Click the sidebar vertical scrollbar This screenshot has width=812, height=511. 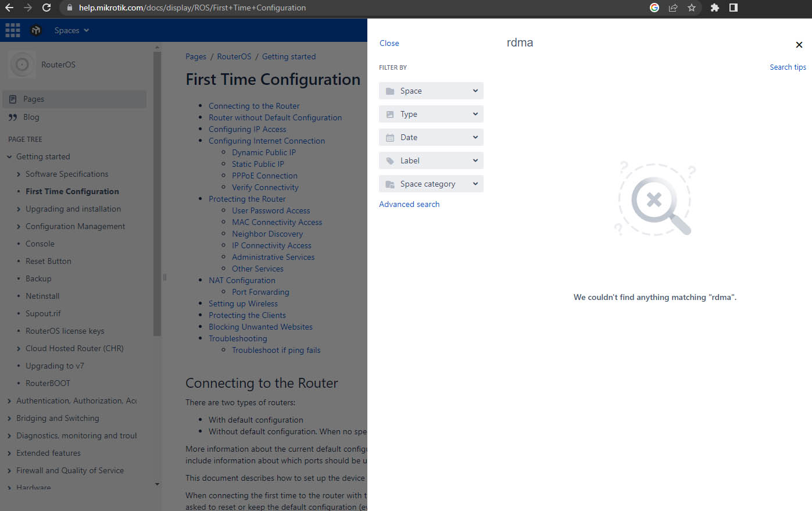click(157, 194)
